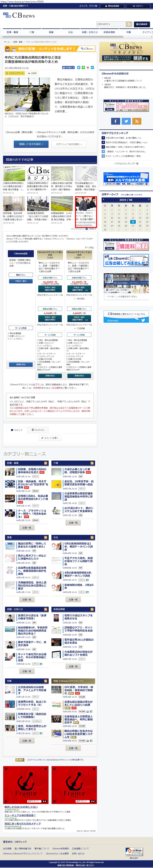Click thumbnail for 日医・横倉会長 article
Image resolution: width=153 pixels, height=868 pixels.
pyautogui.click(x=10, y=484)
